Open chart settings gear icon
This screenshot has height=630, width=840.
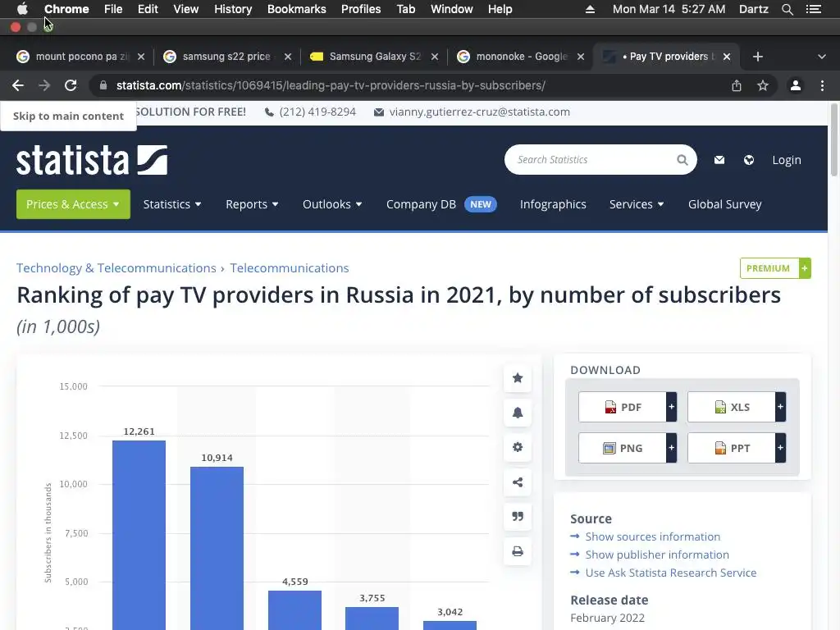point(518,447)
